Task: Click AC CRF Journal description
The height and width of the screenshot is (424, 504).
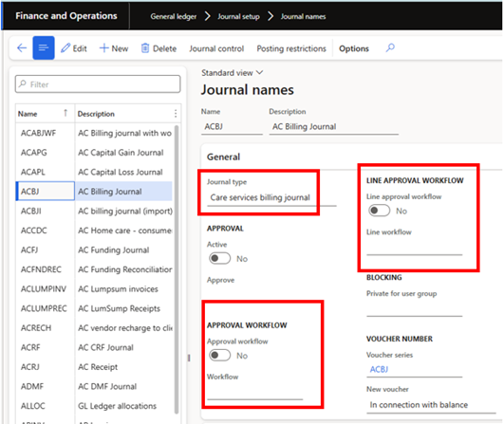Action: click(x=105, y=347)
